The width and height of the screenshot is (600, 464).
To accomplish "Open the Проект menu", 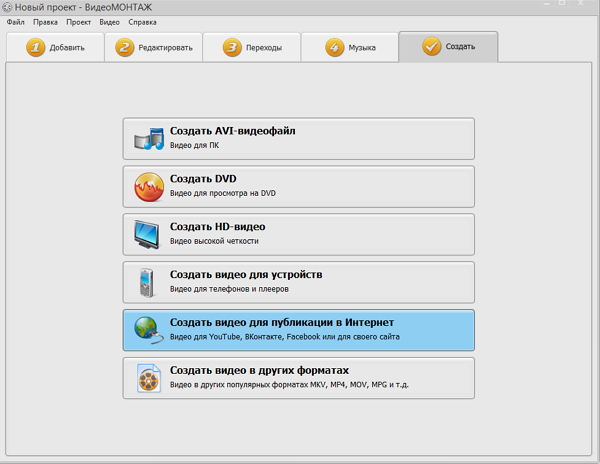I will click(x=78, y=22).
